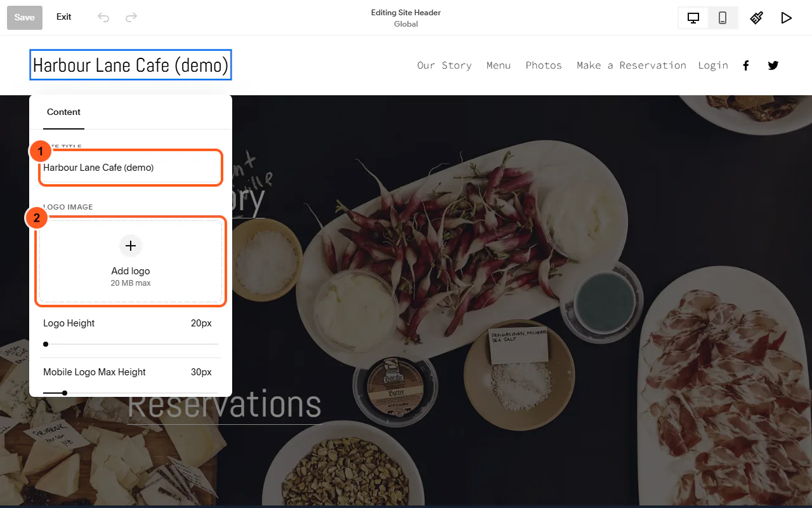Click the Save button

click(x=25, y=17)
